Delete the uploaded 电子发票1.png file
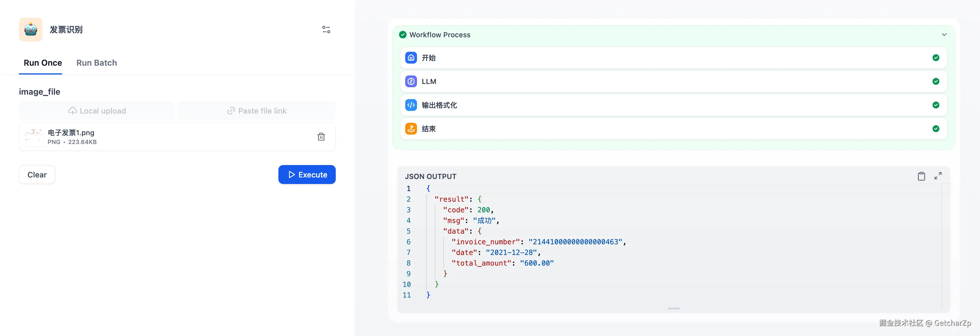Viewport: 980px width, 336px height. 321,137
